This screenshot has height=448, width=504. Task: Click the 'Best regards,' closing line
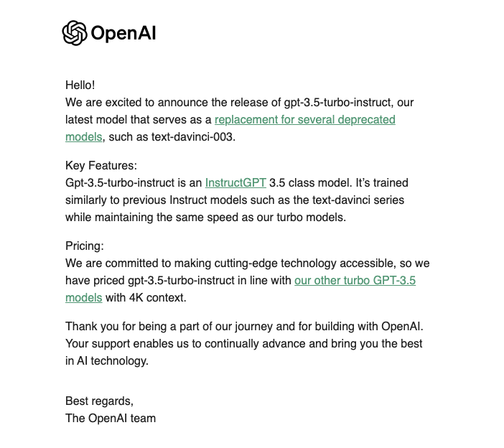tap(99, 401)
